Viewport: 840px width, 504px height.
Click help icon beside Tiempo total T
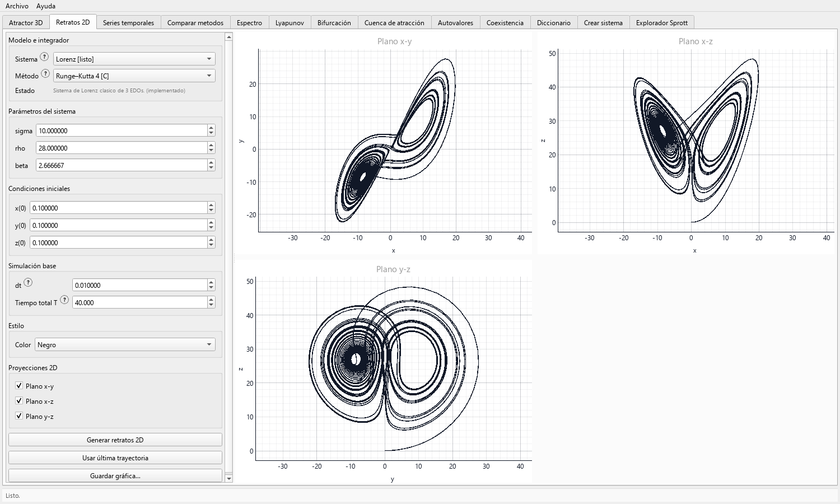(64, 300)
